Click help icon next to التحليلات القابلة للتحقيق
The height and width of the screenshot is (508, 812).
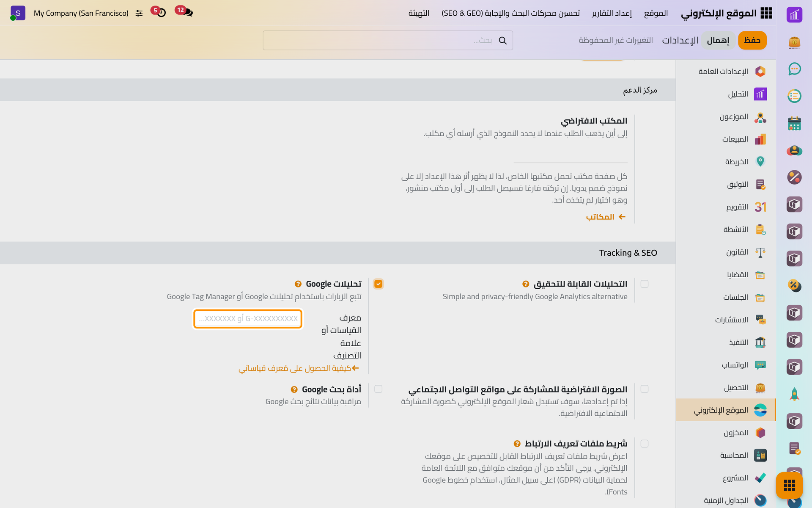tap(526, 284)
